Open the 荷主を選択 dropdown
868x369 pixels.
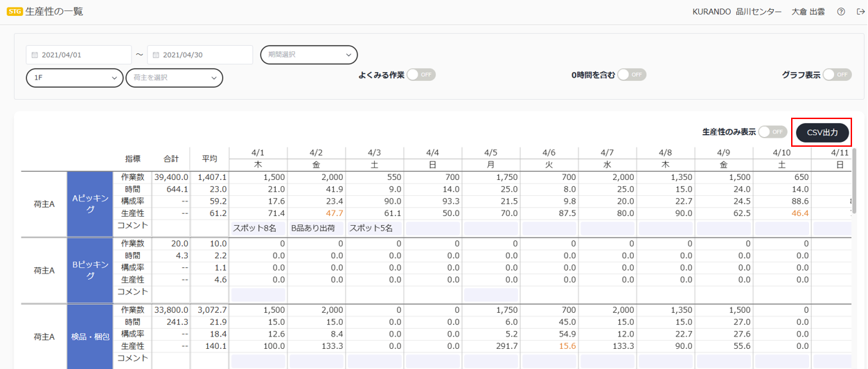(x=174, y=78)
